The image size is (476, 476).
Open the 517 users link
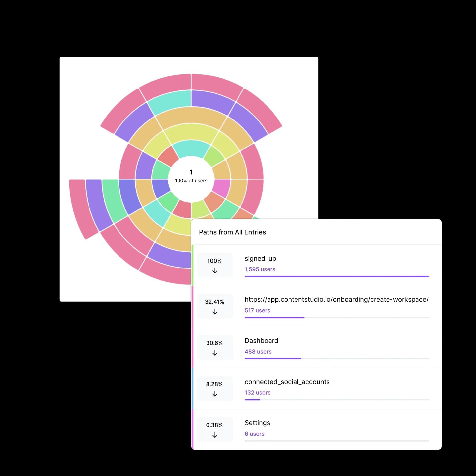257,310
